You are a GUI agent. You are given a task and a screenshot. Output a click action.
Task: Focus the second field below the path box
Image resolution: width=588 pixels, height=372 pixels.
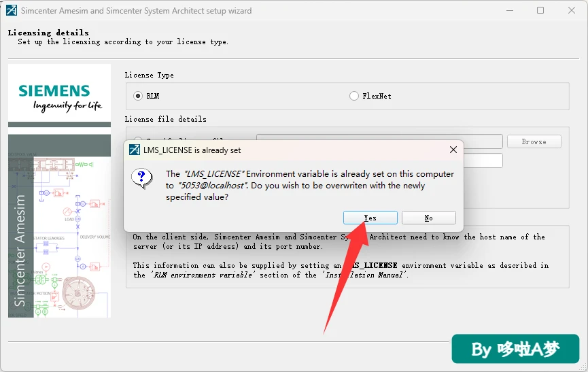[483, 160]
